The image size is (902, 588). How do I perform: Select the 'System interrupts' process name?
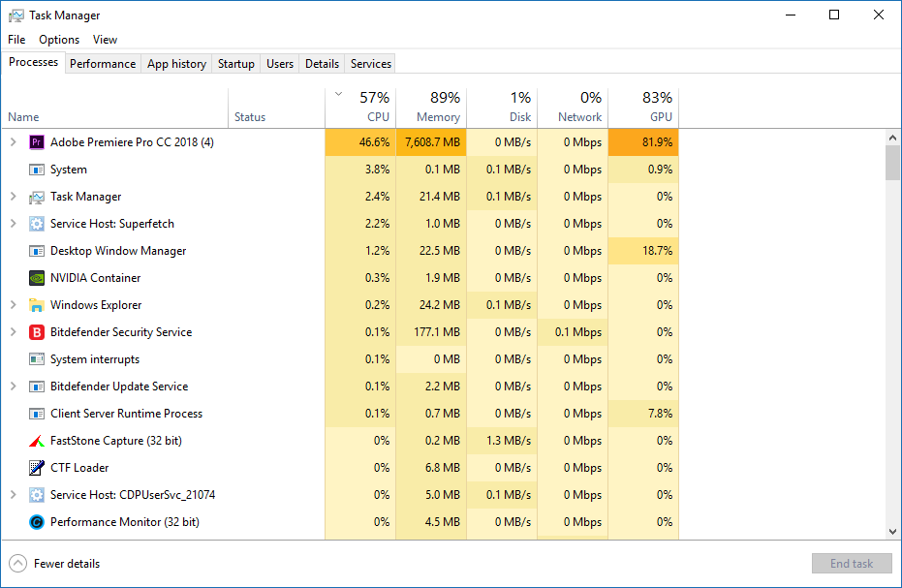95,359
